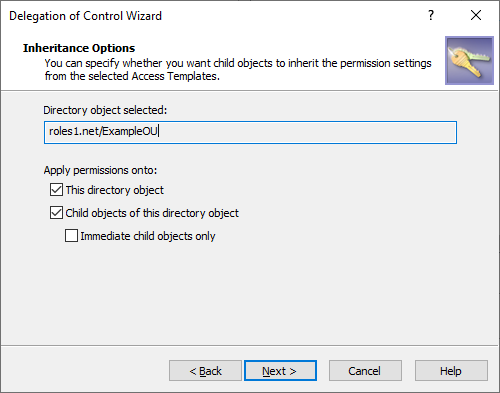500x393 pixels.
Task: Click the Next > button
Action: point(280,371)
